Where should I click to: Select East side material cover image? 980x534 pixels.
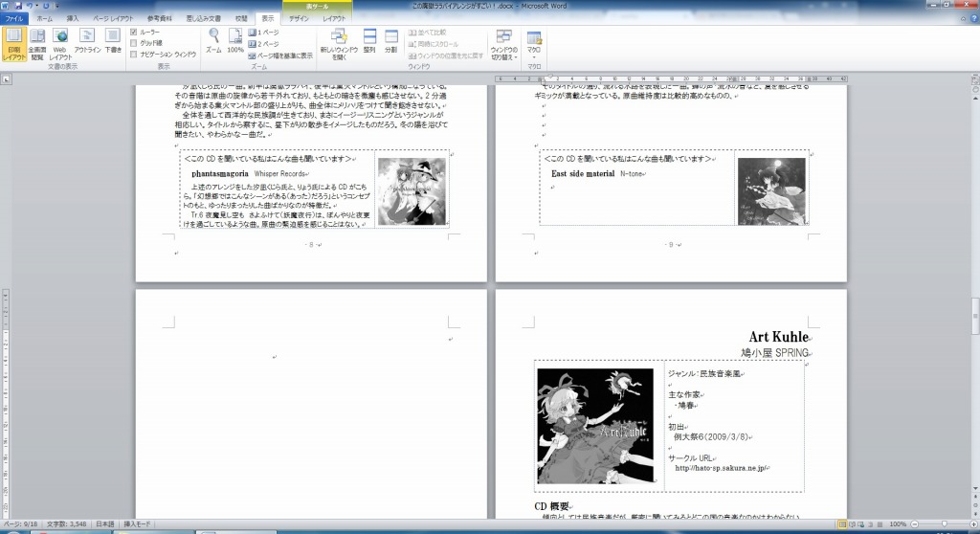pos(771,191)
